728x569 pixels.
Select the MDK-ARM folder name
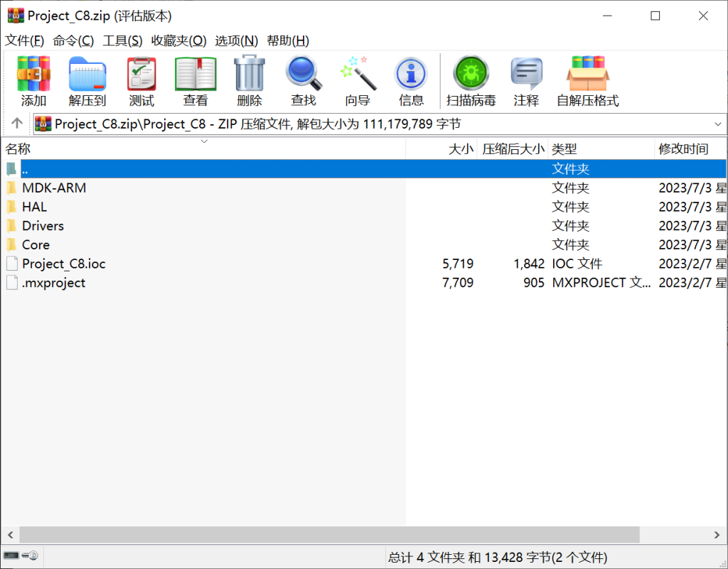54,188
